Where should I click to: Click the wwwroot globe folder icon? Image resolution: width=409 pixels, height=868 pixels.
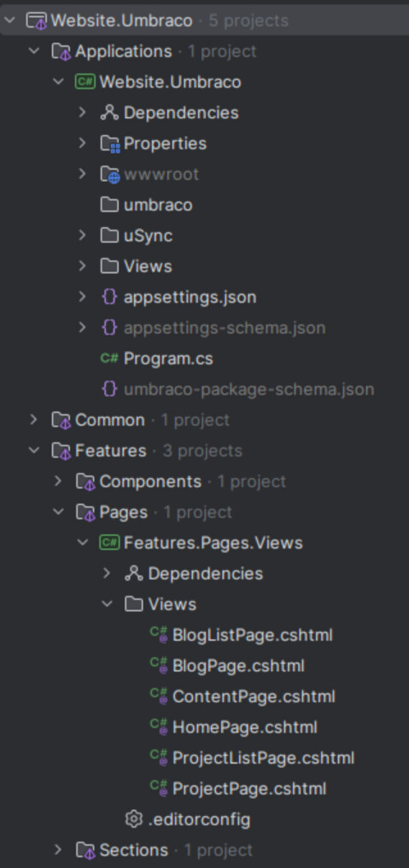109,174
